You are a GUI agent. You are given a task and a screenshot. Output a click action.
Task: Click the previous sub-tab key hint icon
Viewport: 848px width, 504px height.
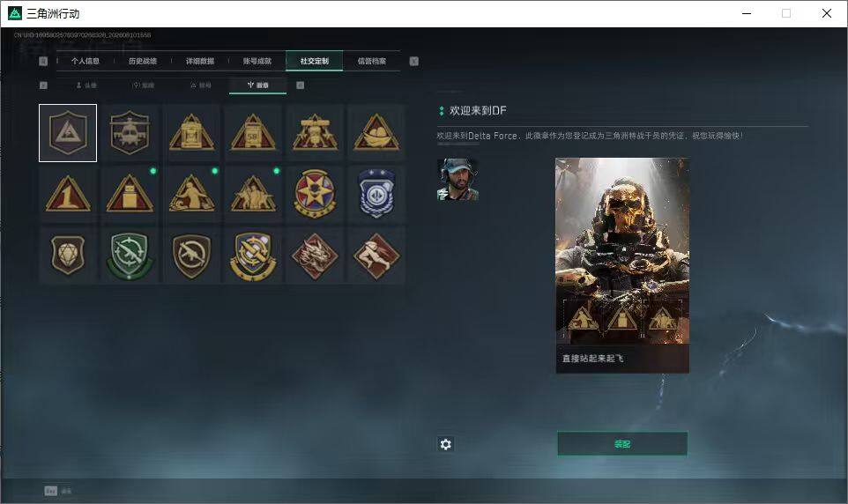(43, 85)
